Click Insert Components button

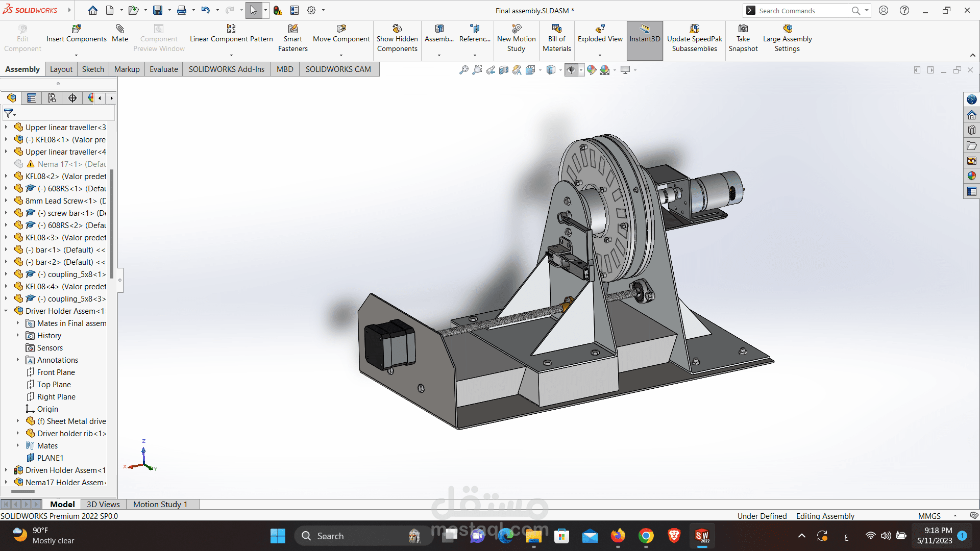point(77,33)
